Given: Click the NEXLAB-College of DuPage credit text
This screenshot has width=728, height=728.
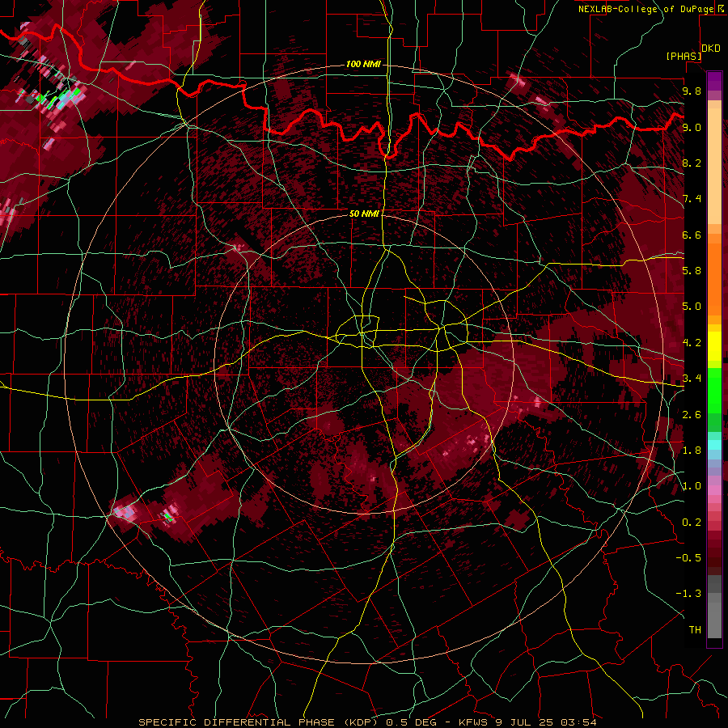Looking at the screenshot, I should click(x=650, y=9).
